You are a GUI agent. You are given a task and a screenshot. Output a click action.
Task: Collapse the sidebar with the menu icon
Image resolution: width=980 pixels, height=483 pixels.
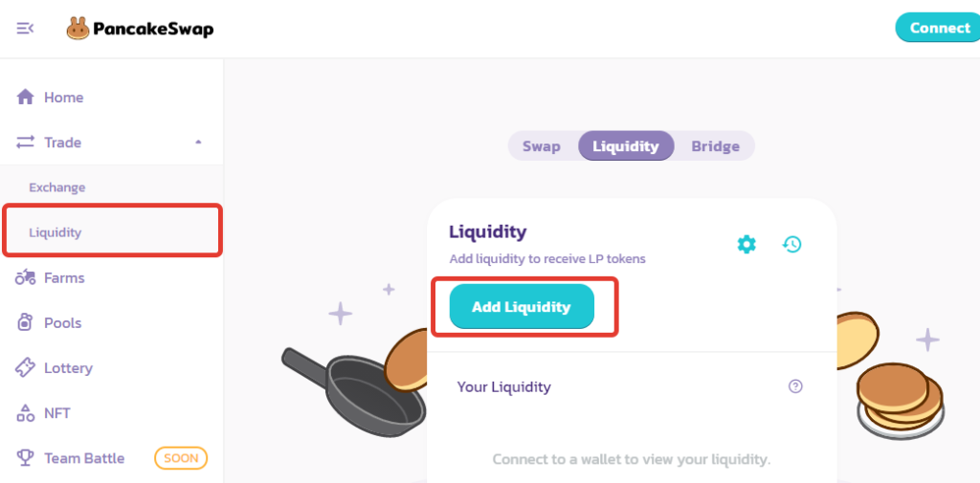pyautogui.click(x=25, y=29)
